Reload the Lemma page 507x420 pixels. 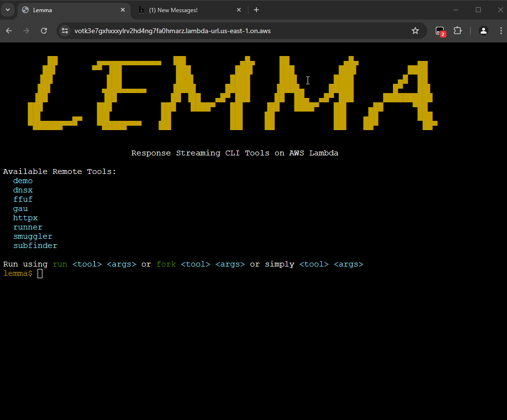click(x=44, y=31)
